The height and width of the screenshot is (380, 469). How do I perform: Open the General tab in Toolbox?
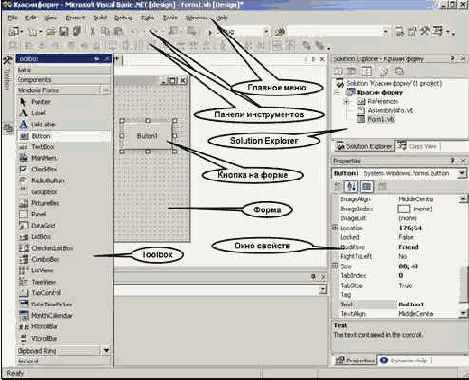(x=63, y=361)
